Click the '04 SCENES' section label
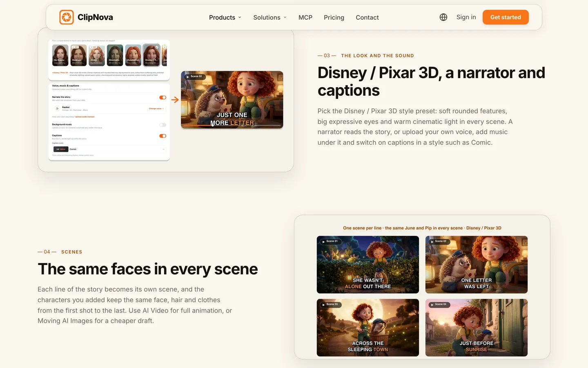Viewport: 588px width, 368px height. (60, 252)
